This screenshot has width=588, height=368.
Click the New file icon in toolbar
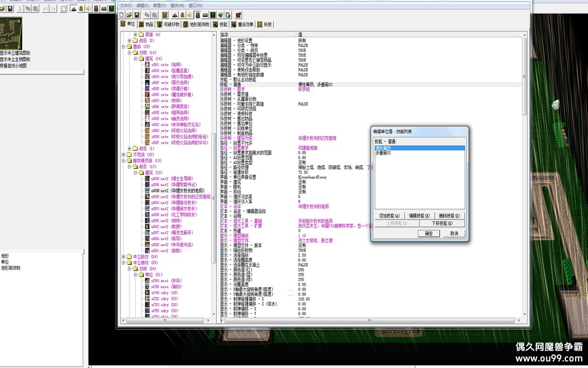coord(122,15)
